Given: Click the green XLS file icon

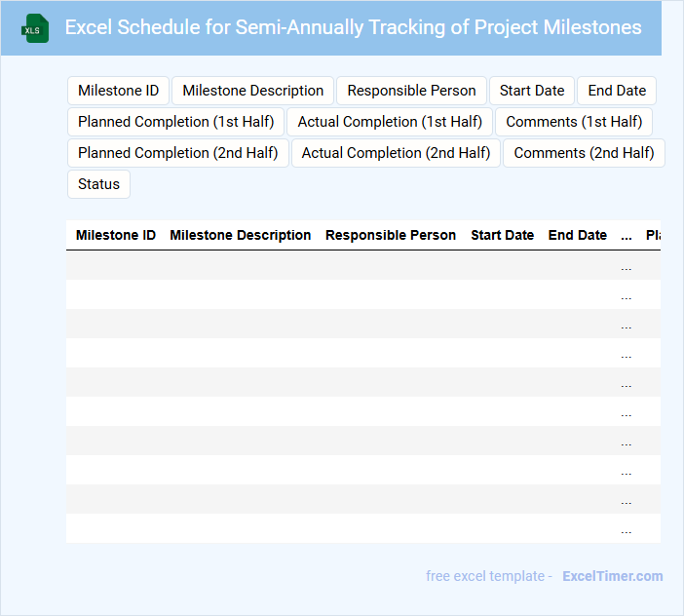Looking at the screenshot, I should click(x=35, y=28).
